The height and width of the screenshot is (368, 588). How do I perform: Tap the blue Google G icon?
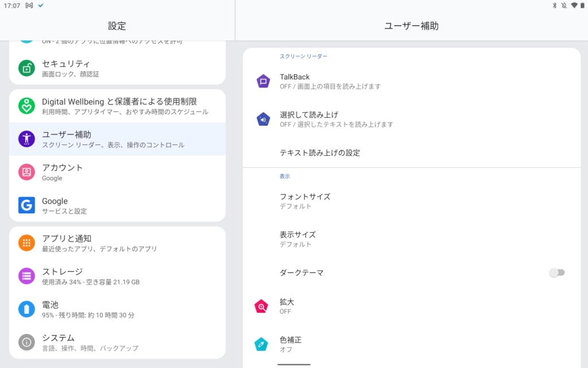click(26, 205)
